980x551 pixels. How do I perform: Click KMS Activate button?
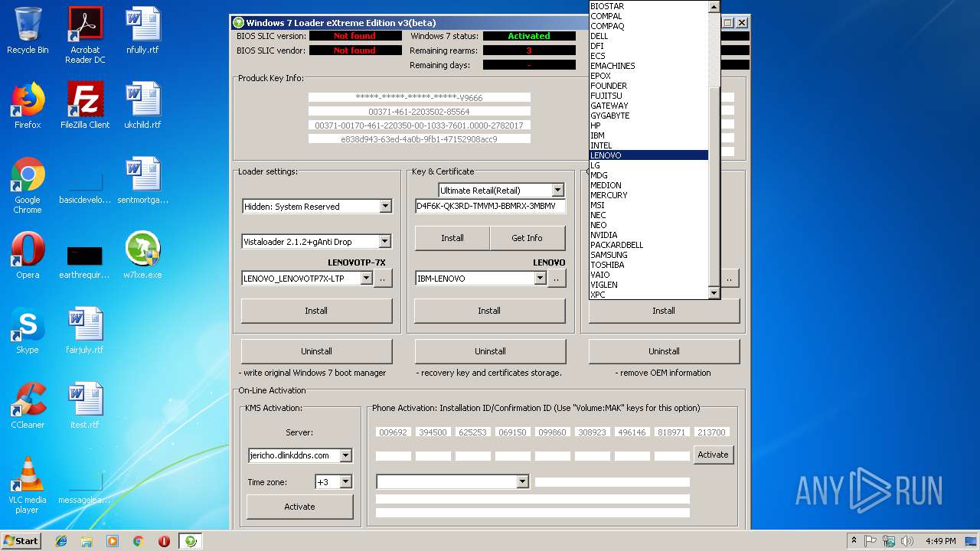click(x=299, y=507)
